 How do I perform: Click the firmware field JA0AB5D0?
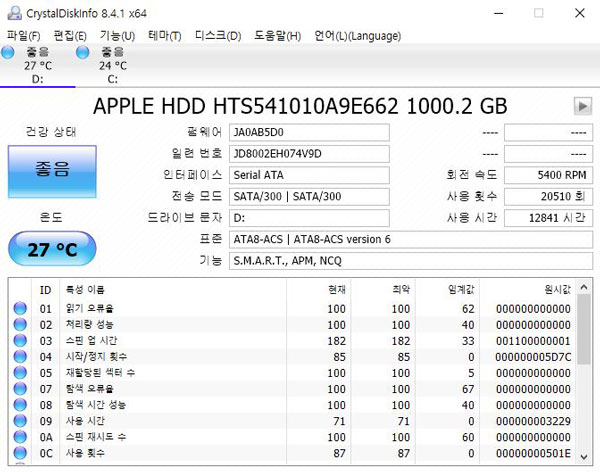(309, 132)
